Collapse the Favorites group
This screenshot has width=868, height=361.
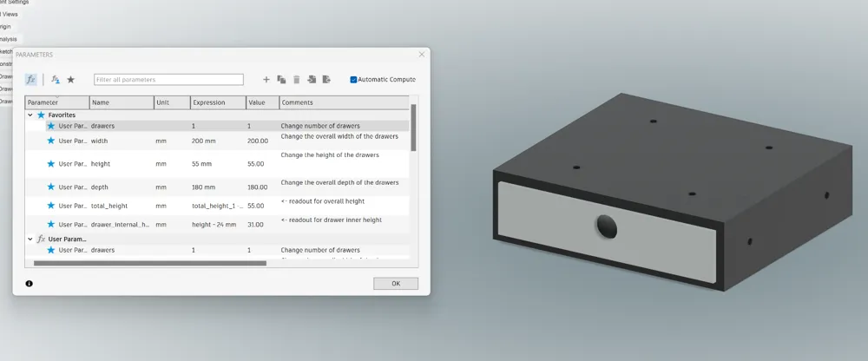click(30, 115)
